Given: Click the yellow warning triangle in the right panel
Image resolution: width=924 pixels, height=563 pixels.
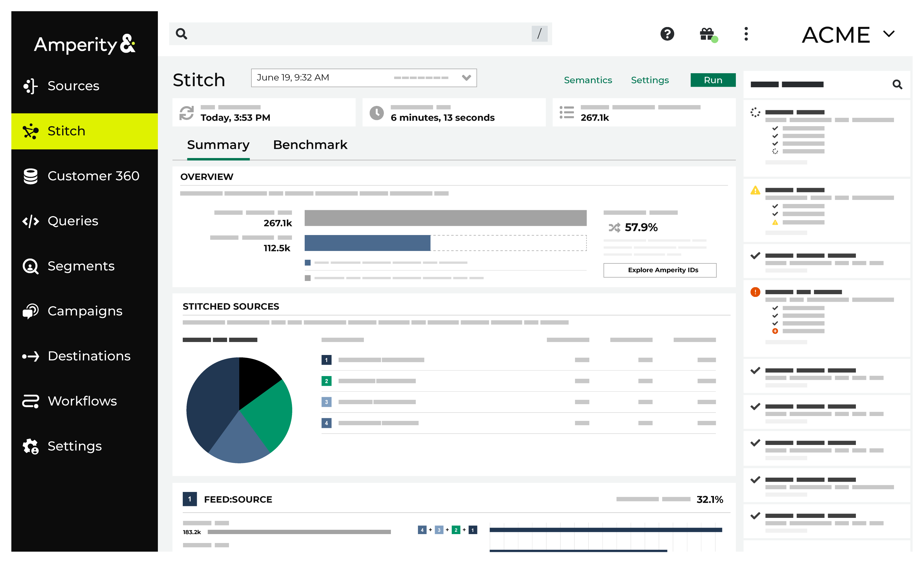Looking at the screenshot, I should point(755,190).
